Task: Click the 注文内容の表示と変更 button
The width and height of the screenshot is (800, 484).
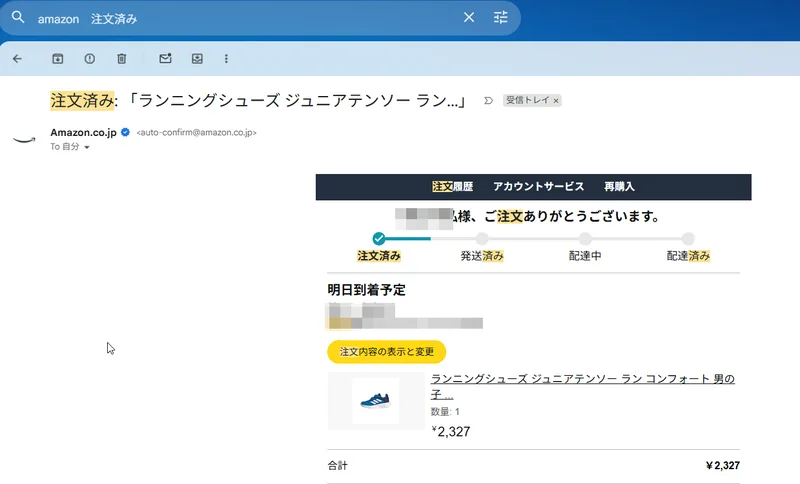Action: click(387, 352)
